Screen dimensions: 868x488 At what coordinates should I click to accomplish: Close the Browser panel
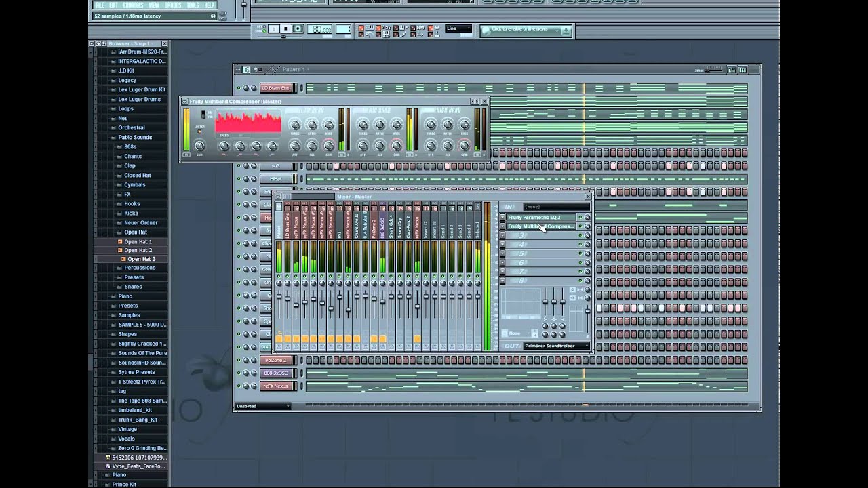164,43
